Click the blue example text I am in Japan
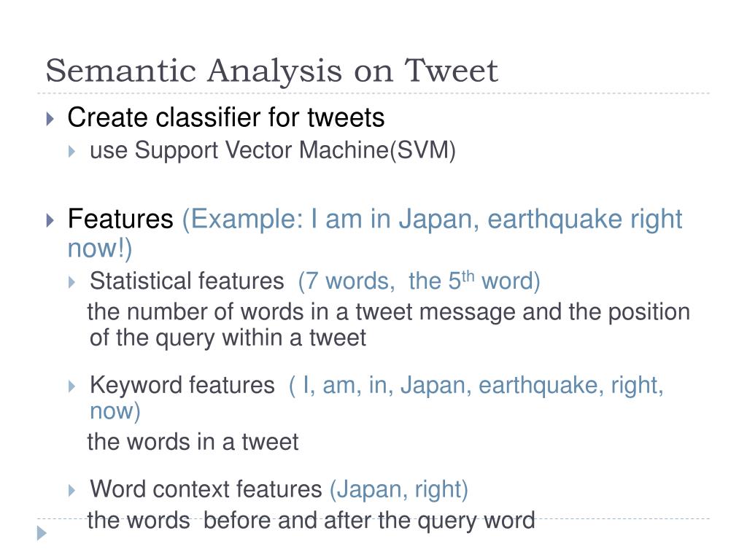The width and height of the screenshot is (747, 560). click(x=375, y=233)
